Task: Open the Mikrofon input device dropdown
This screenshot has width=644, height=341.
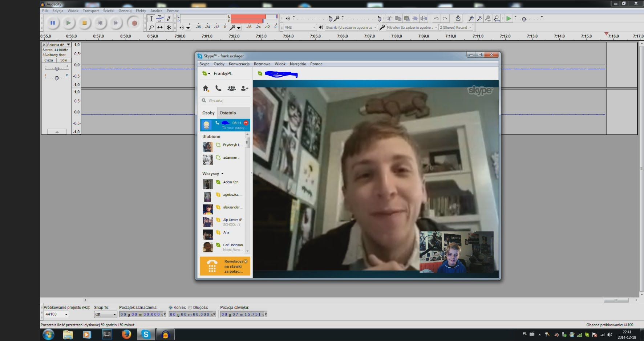Action: (x=412, y=28)
